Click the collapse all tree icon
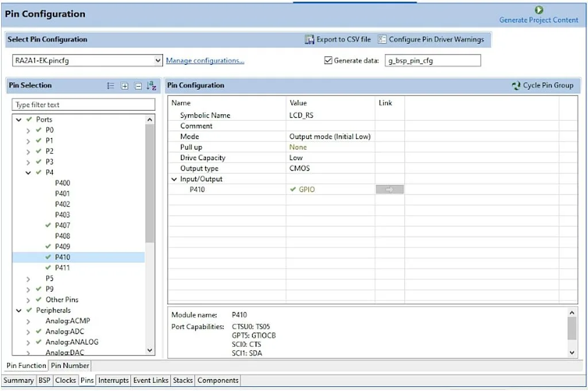This screenshot has width=588, height=391. point(138,86)
